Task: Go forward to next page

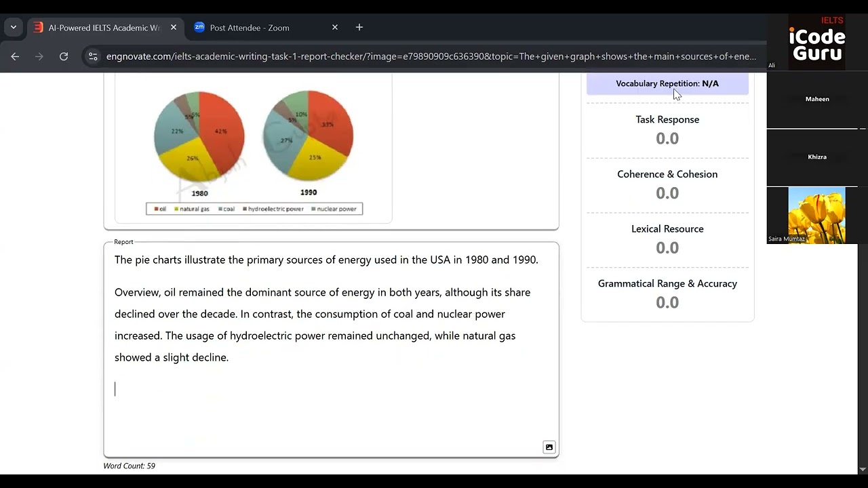Action: click(39, 56)
